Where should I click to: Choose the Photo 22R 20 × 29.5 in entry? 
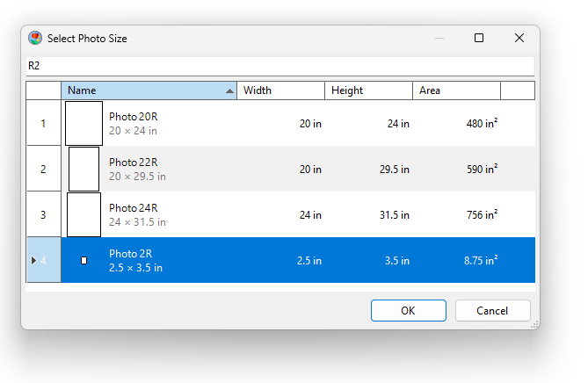point(137,170)
